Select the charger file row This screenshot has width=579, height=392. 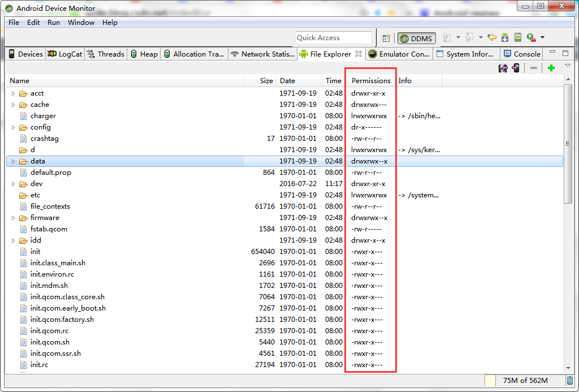point(284,116)
